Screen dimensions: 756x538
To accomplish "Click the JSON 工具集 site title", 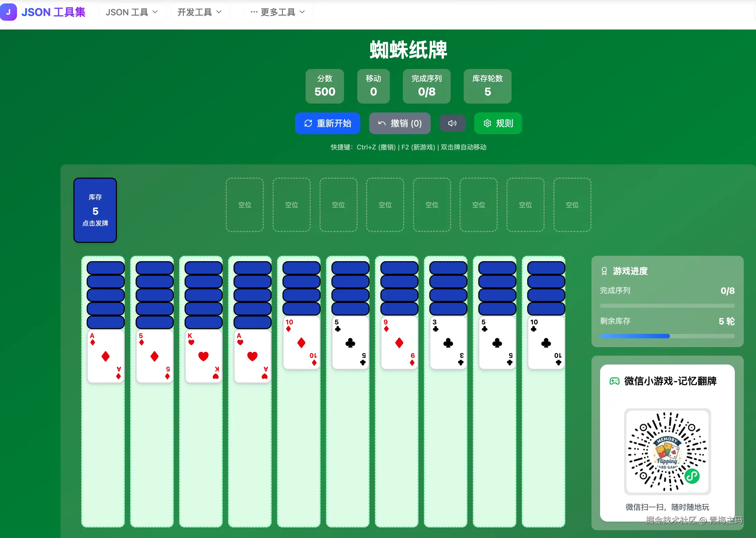I will [x=53, y=12].
